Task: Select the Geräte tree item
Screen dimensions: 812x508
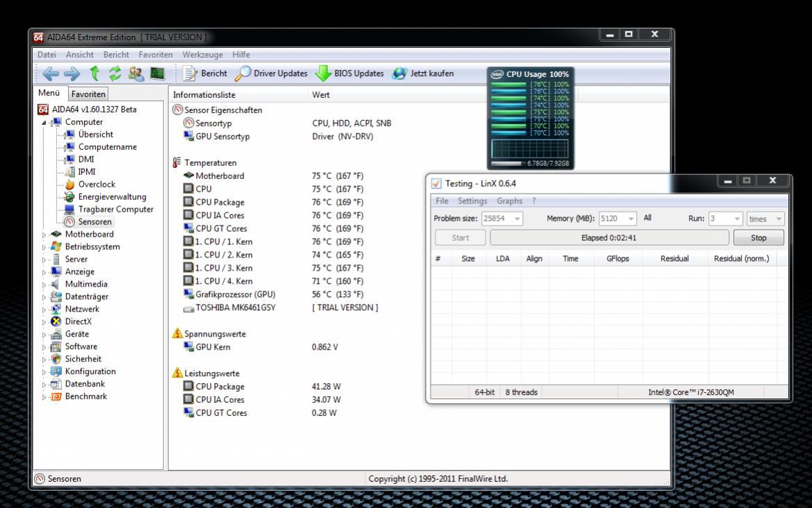Action: pyautogui.click(x=76, y=334)
